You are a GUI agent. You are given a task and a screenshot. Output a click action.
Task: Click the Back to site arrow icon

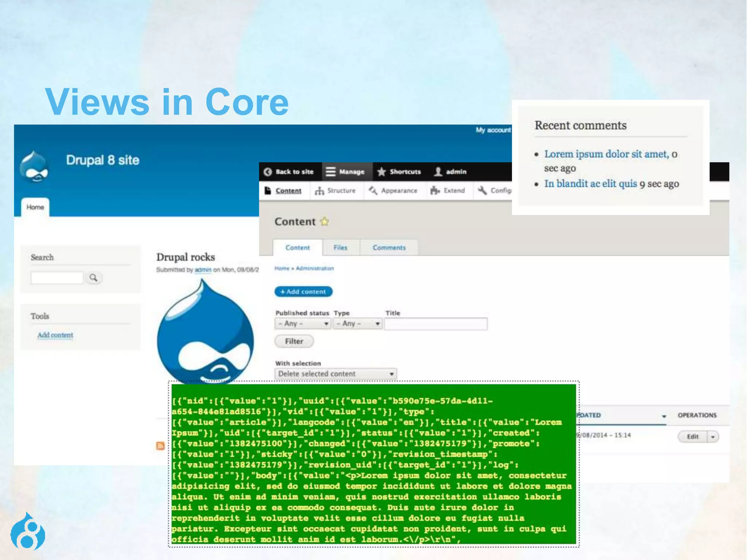268,172
